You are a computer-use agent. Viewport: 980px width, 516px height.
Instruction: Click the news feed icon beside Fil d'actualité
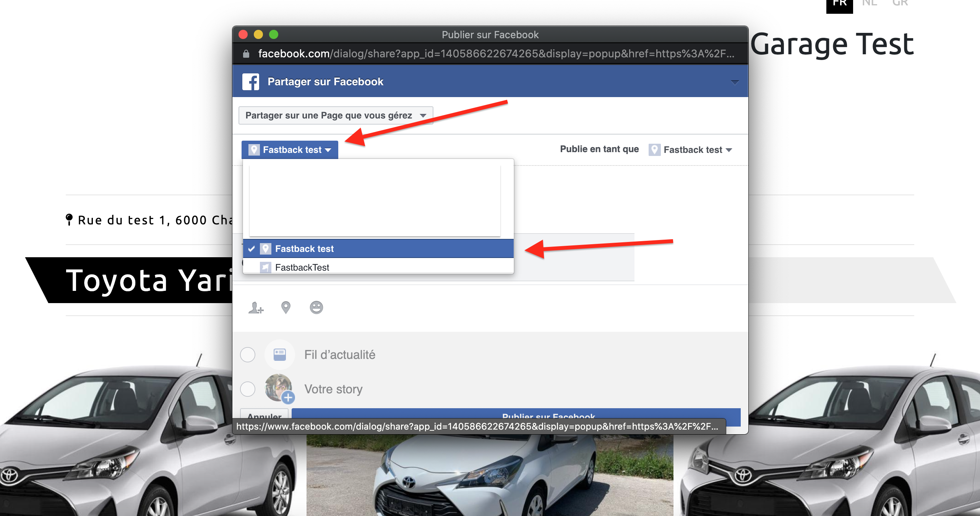pos(279,355)
